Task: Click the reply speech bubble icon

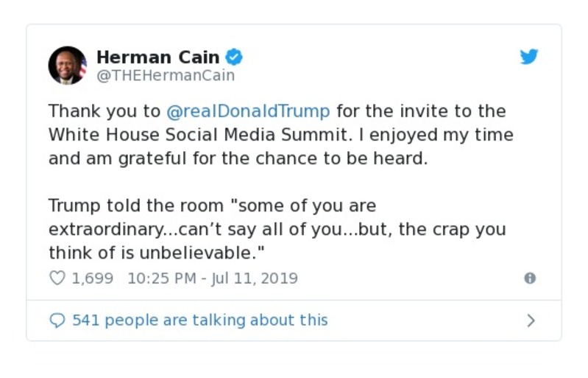Action: click(x=57, y=321)
